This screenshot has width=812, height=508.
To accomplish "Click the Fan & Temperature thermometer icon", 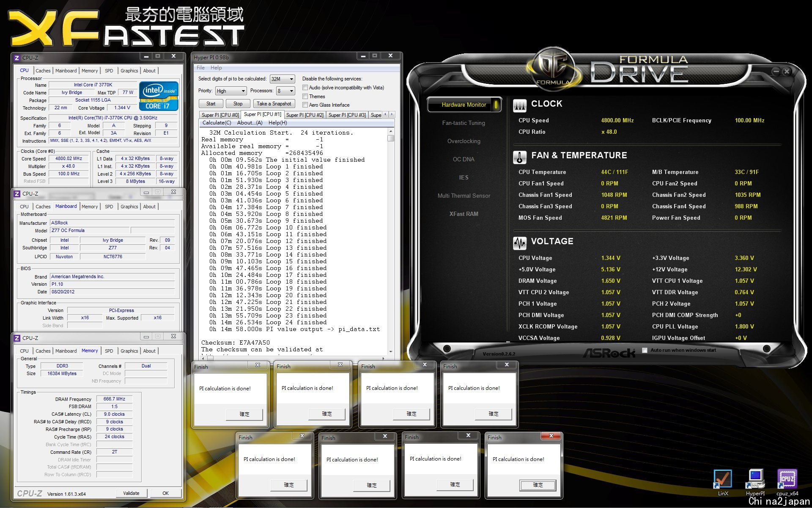I will tap(519, 157).
